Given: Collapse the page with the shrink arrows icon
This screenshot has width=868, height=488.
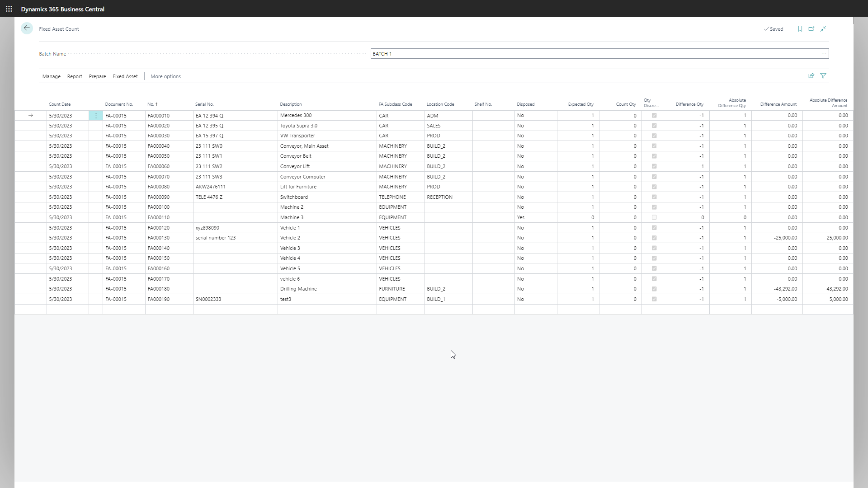Looking at the screenshot, I should pos(823,28).
